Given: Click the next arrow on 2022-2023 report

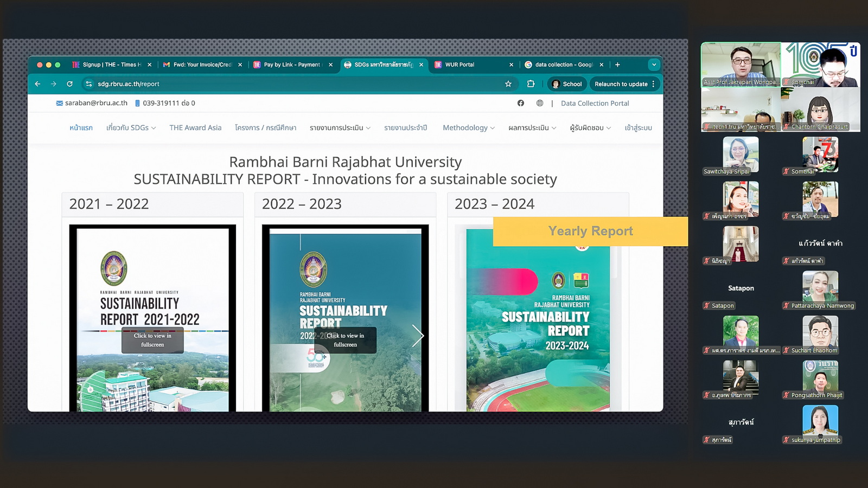Looking at the screenshot, I should (x=417, y=336).
